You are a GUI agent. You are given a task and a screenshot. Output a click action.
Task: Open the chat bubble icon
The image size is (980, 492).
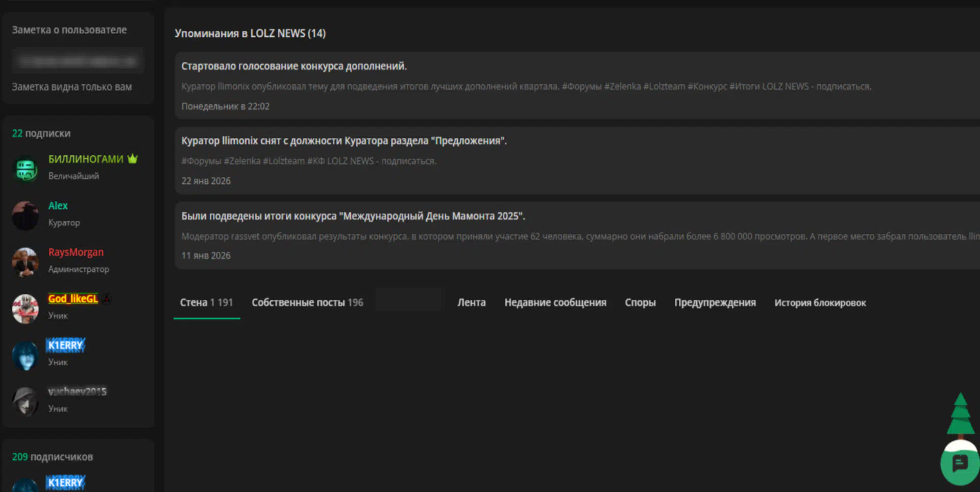tap(960, 463)
